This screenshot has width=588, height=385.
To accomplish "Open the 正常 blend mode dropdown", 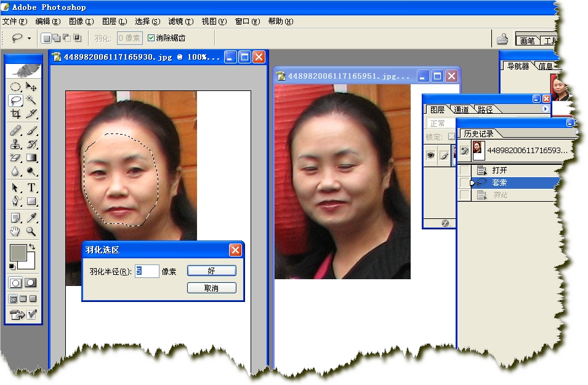I will pos(441,123).
